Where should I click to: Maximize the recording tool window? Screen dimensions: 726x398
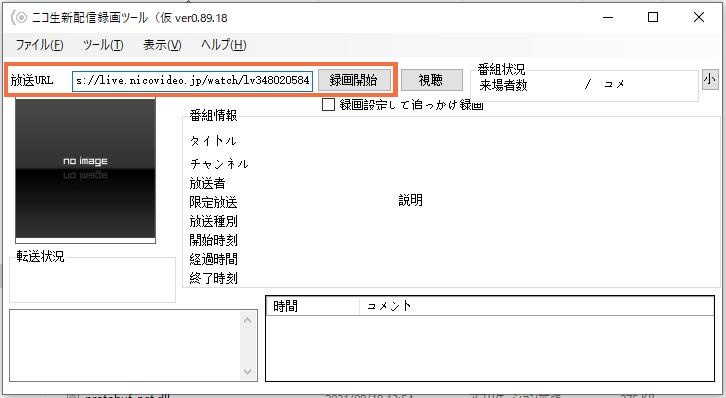(653, 18)
